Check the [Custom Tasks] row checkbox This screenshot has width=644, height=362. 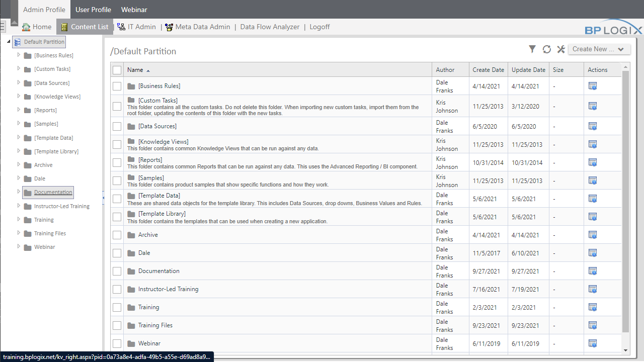pyautogui.click(x=117, y=106)
